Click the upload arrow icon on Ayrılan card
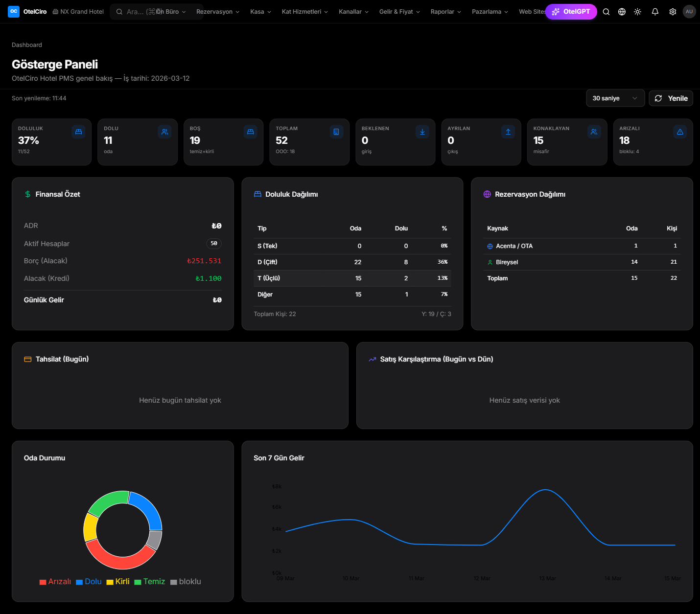The width and height of the screenshot is (700, 614). point(508,132)
